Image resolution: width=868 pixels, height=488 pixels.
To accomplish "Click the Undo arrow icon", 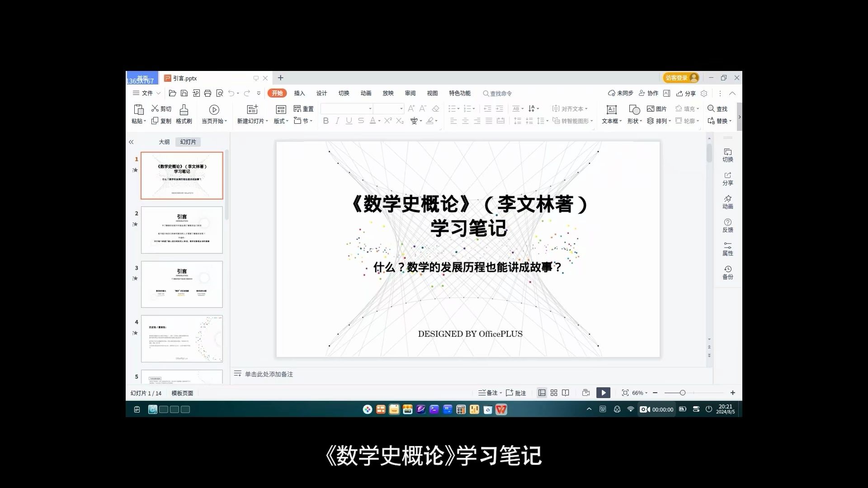I will (231, 94).
